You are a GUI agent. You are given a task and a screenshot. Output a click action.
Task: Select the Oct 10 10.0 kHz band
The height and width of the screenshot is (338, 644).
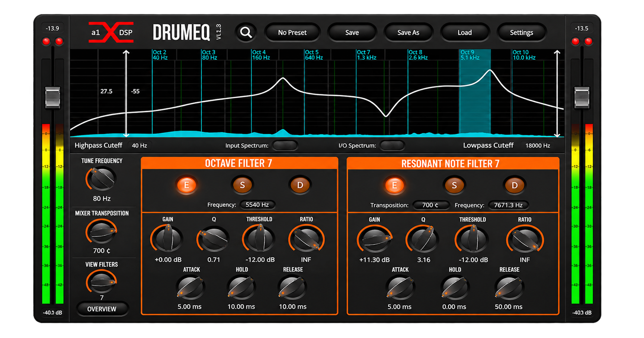tap(524, 55)
